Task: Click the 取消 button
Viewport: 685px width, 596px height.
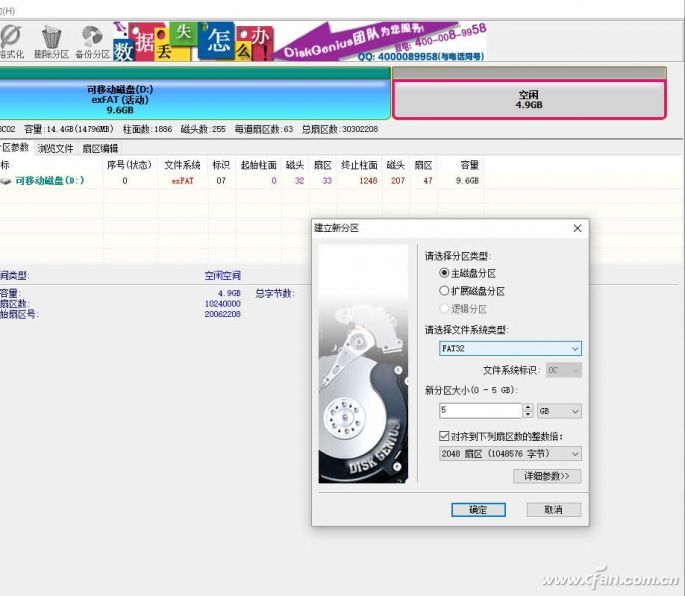Action: click(553, 509)
